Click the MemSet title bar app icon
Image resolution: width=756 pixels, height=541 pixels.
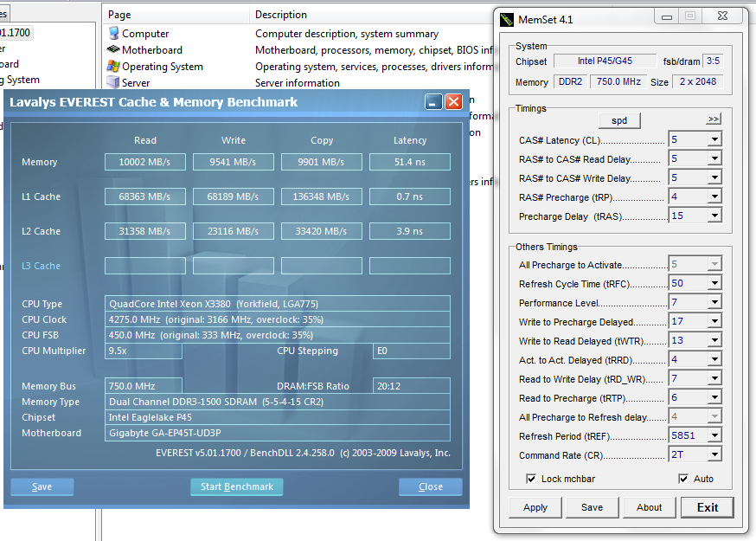(x=506, y=20)
